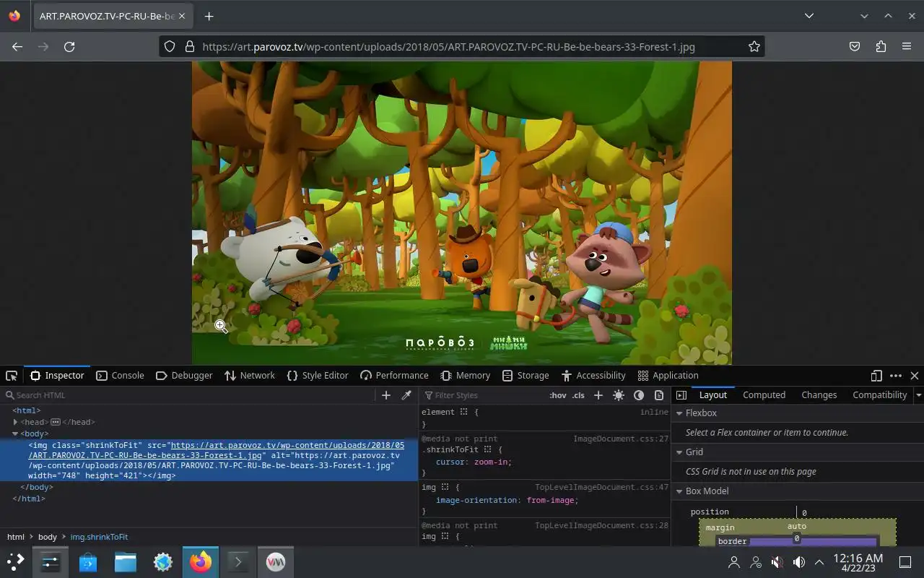
Task: Expand hidden system tray icons
Action: (x=819, y=561)
